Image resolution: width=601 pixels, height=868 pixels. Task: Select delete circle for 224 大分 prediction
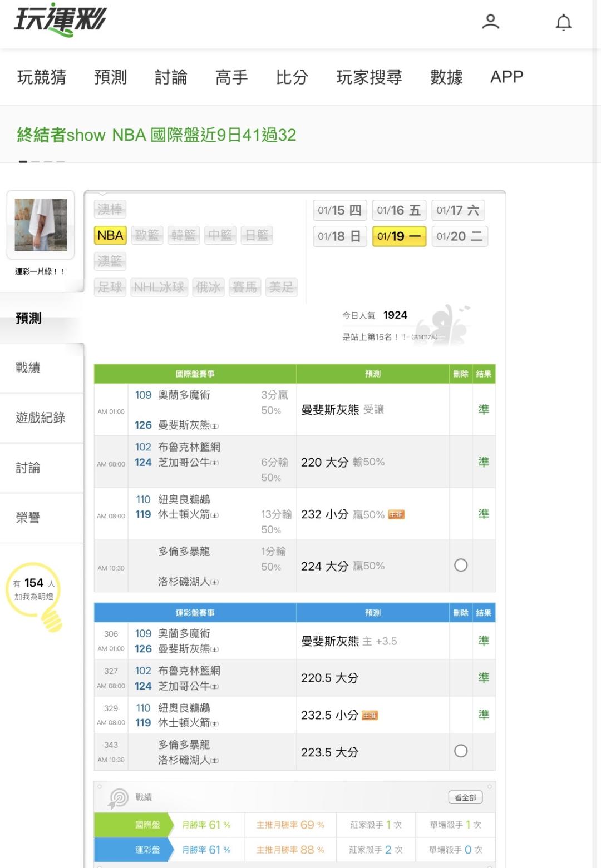coord(461,566)
